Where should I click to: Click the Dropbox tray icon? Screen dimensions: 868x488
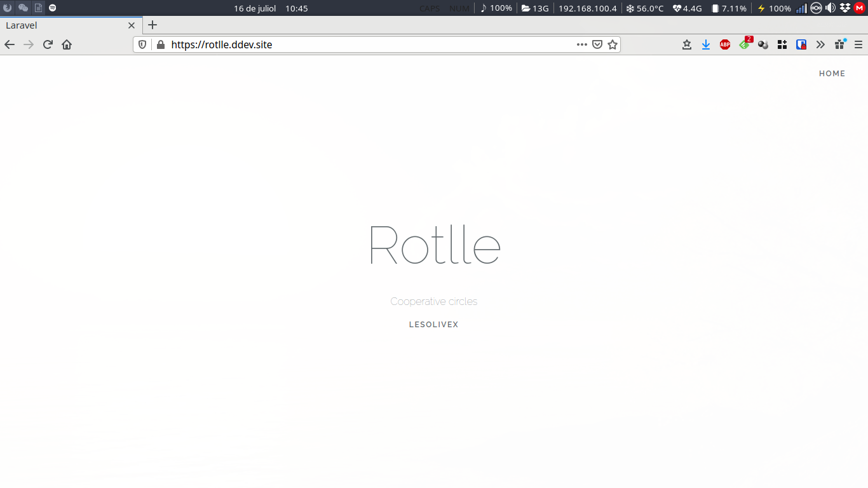[845, 8]
